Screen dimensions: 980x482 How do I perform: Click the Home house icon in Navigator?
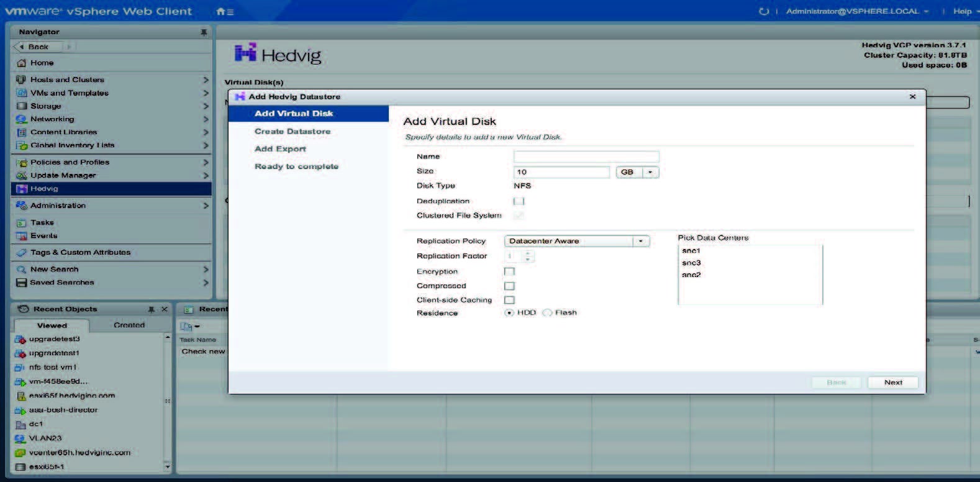pyautogui.click(x=22, y=63)
